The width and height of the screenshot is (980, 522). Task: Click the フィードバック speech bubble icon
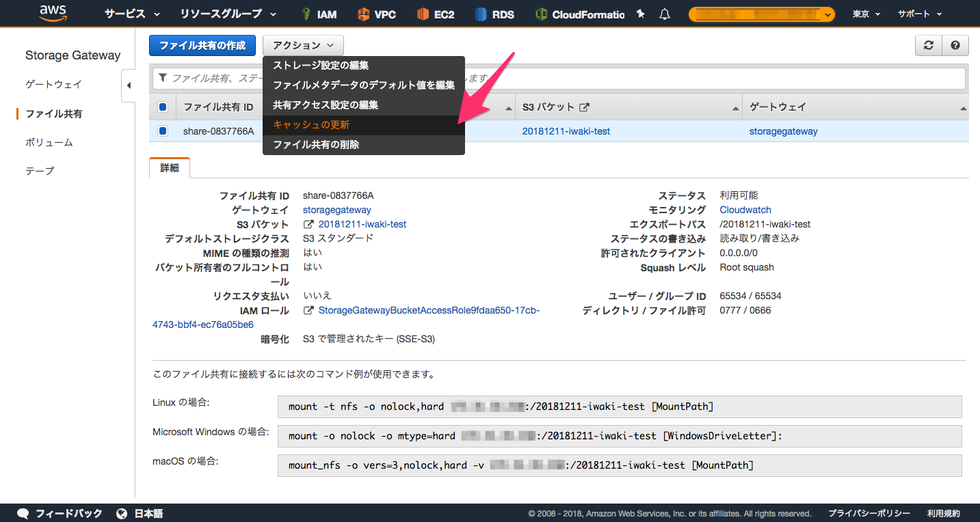(23, 513)
